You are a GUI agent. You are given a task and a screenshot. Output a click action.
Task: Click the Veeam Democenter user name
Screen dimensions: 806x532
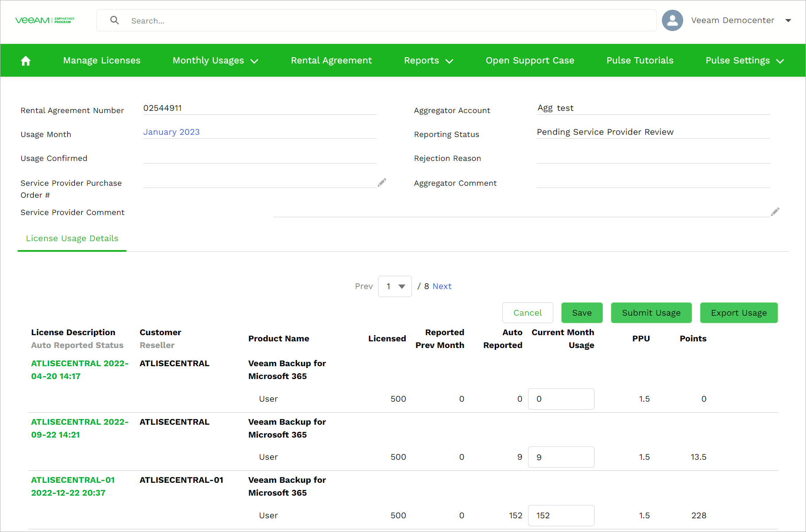pos(732,20)
